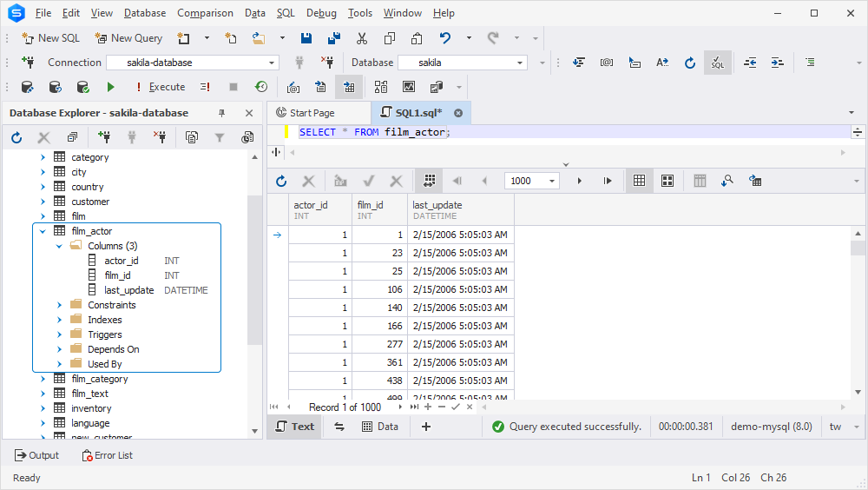Click the export data icon in grid toolbar

tap(755, 181)
